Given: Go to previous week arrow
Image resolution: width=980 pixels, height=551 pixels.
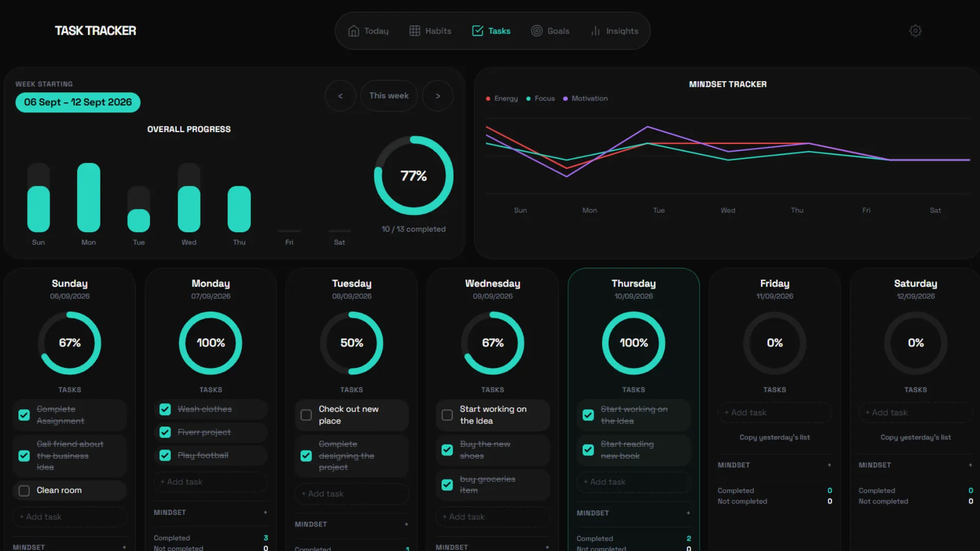Looking at the screenshot, I should point(340,95).
